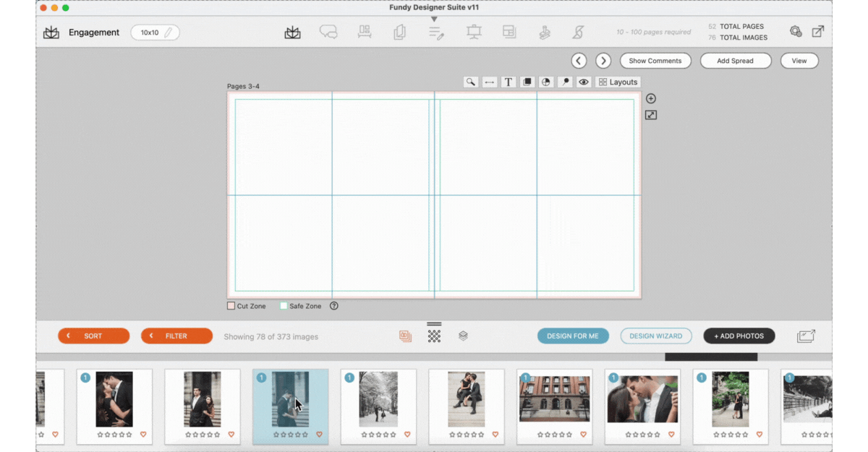
Task: Select the Text tool
Action: 509,82
